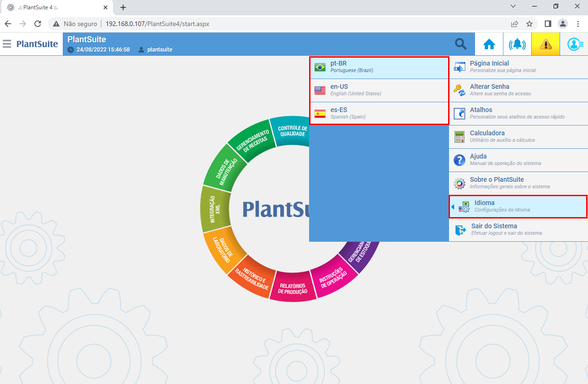Viewport: 588px width, 384px height.
Task: Open a new browser tab
Action: click(123, 7)
